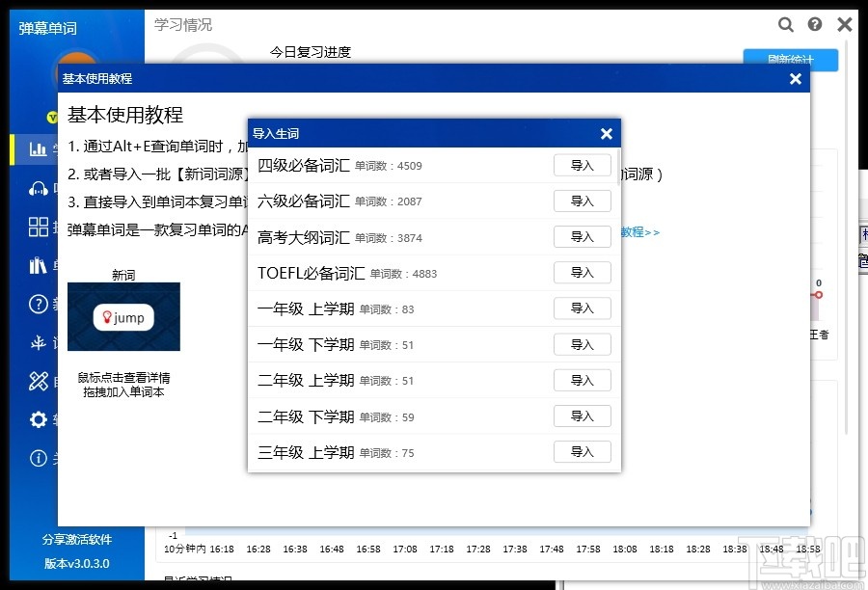This screenshot has width=868, height=590.
Task: Import the 四级必备词汇 word list
Action: [x=582, y=165]
